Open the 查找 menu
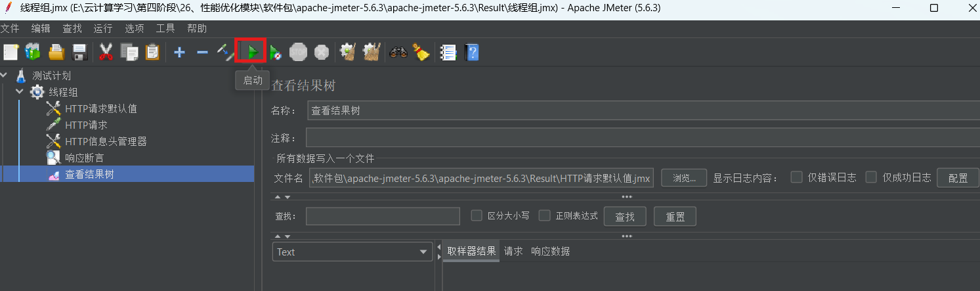The height and width of the screenshot is (291, 980). pos(72,29)
